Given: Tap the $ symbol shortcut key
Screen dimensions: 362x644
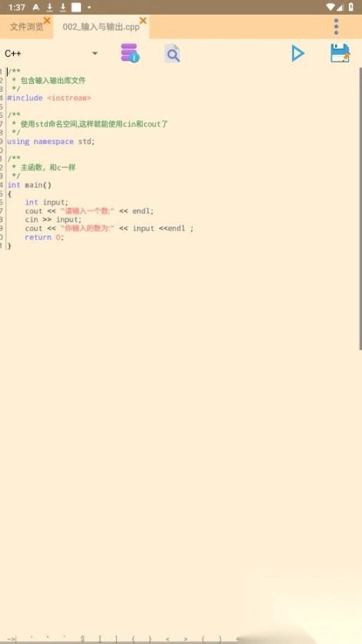Looking at the screenshot, I should [x=82, y=639].
